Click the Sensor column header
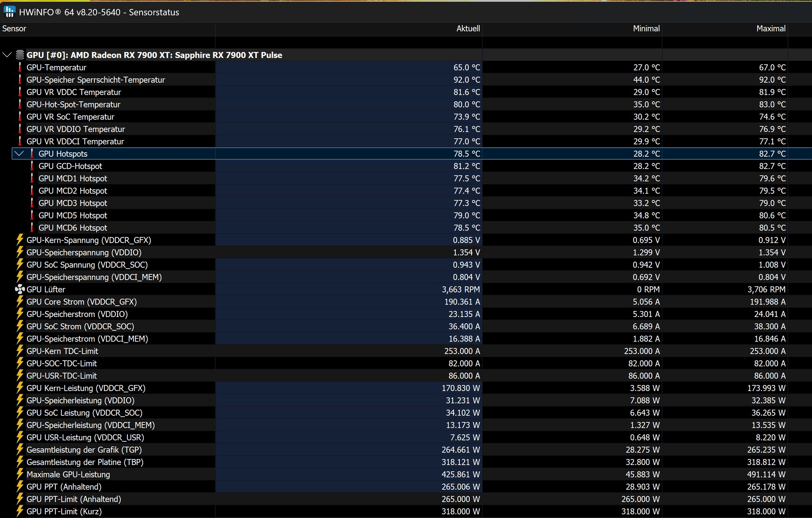 [x=14, y=29]
